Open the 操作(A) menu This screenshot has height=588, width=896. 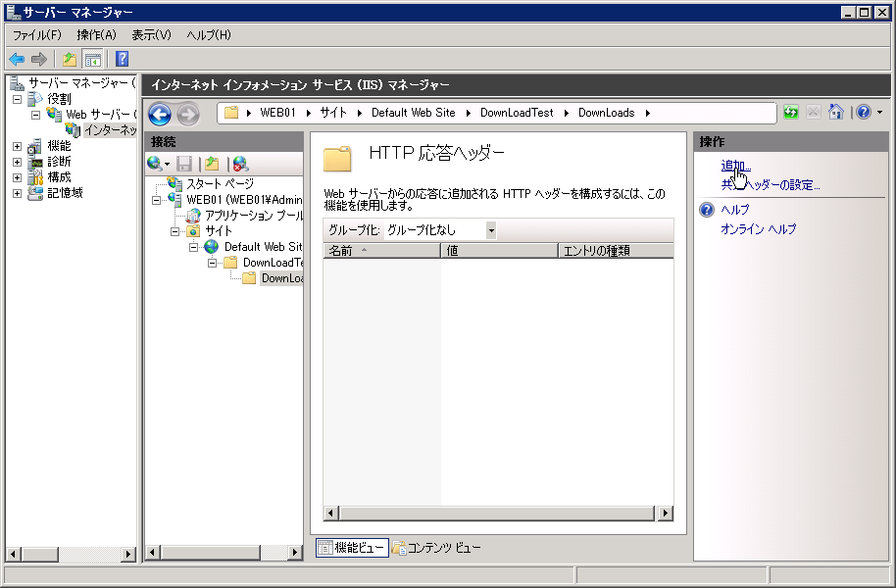click(97, 35)
